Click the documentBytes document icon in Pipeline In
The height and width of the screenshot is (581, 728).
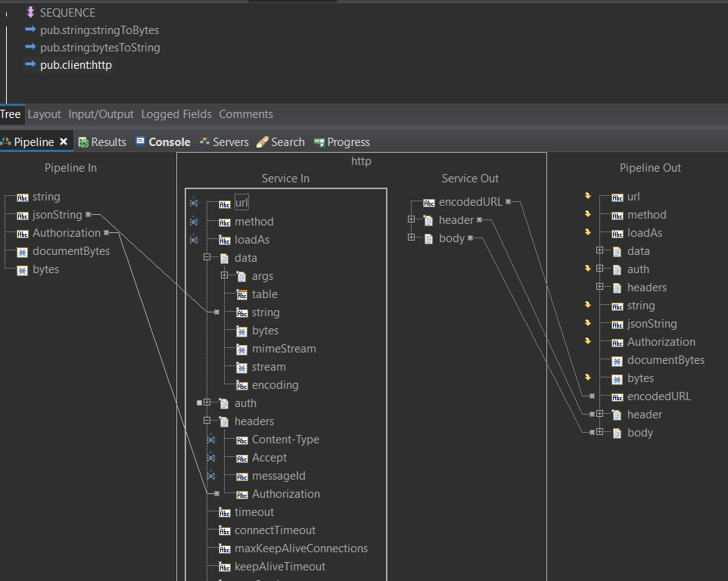(x=22, y=250)
